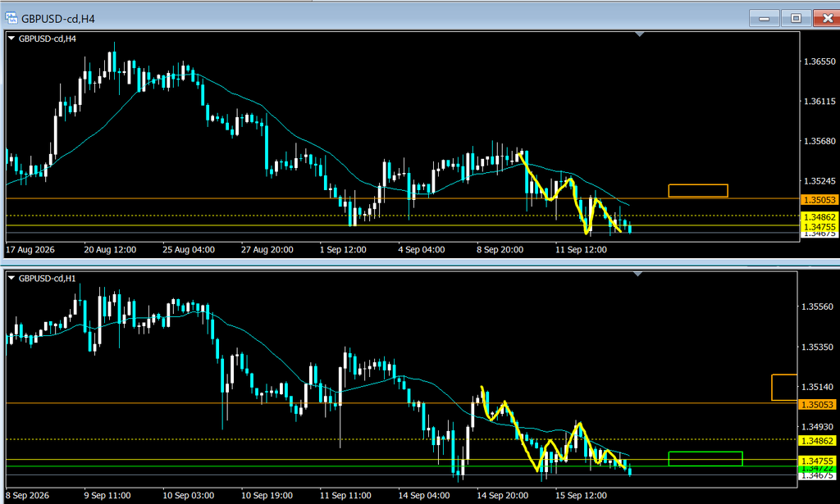Click the H1 chart shift triangle marker

point(637,274)
